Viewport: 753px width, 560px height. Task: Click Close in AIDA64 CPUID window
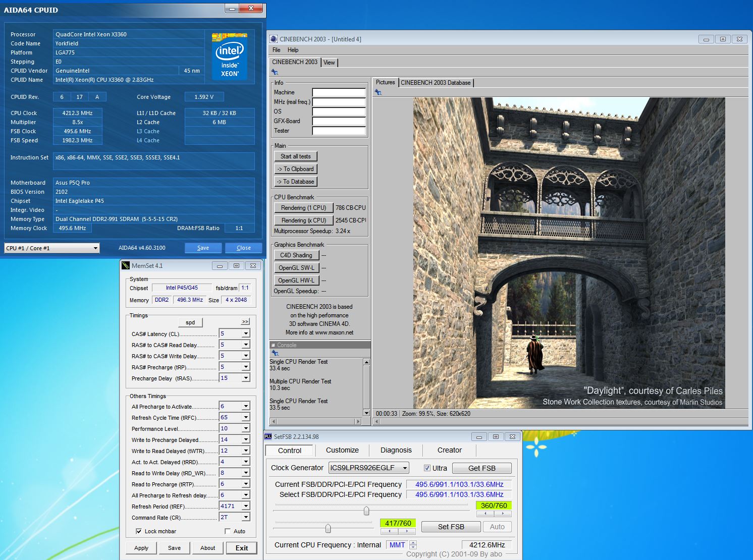[243, 248]
